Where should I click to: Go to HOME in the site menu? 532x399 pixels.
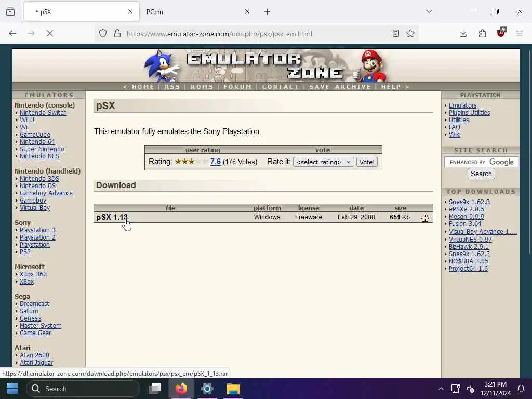click(x=143, y=87)
